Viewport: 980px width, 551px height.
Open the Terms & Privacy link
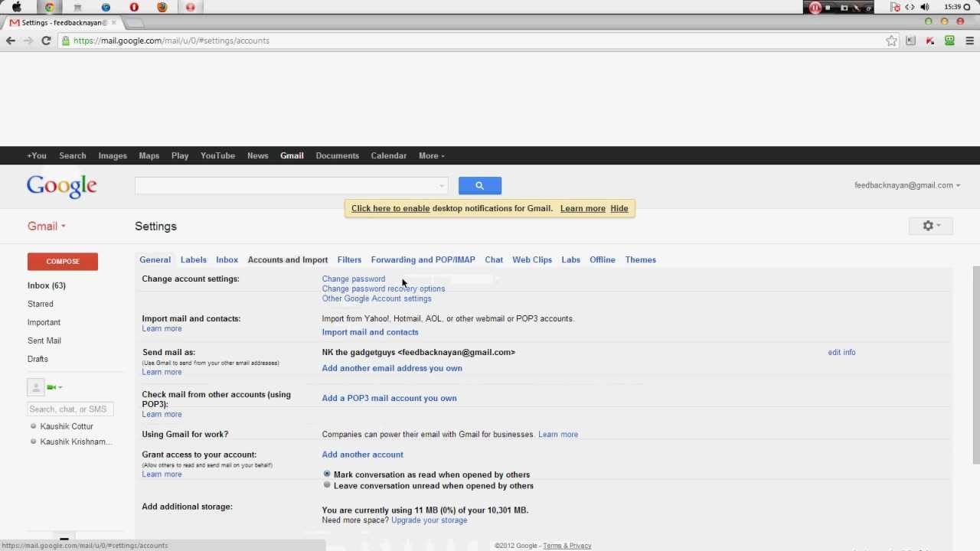567,546
